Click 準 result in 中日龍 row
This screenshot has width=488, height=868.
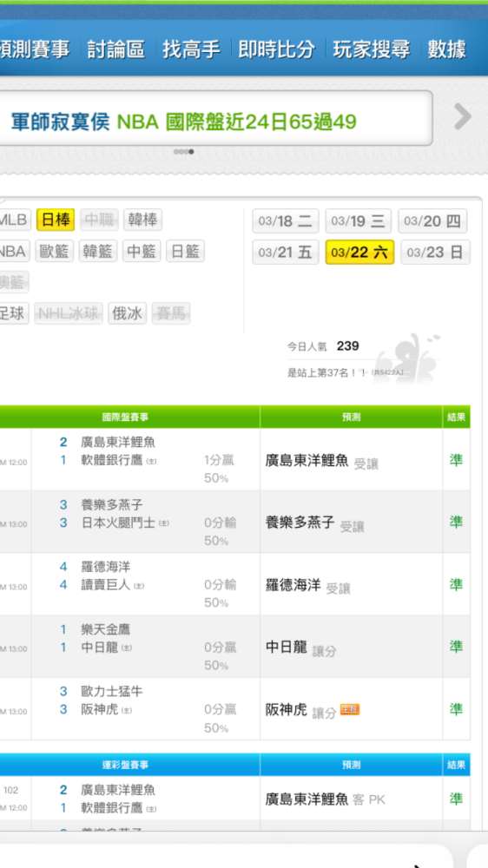(x=456, y=646)
